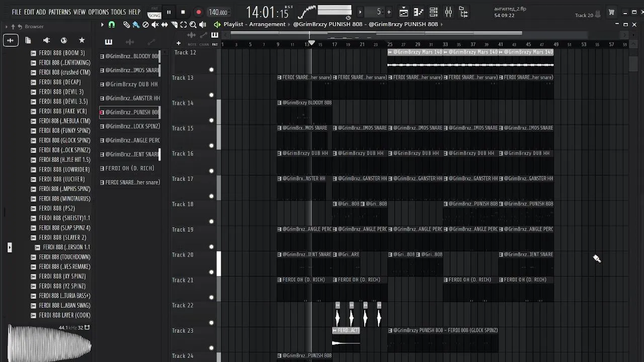
Task: Switch Browser to plugin database icon
Action: click(x=46, y=40)
